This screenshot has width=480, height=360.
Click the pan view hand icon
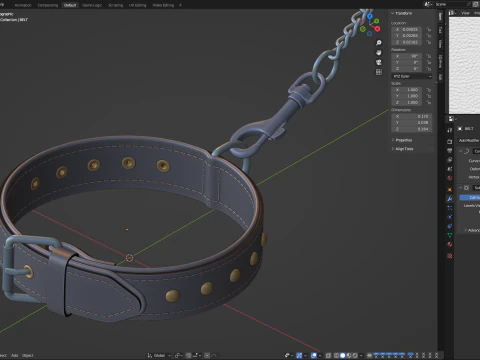(x=379, y=53)
